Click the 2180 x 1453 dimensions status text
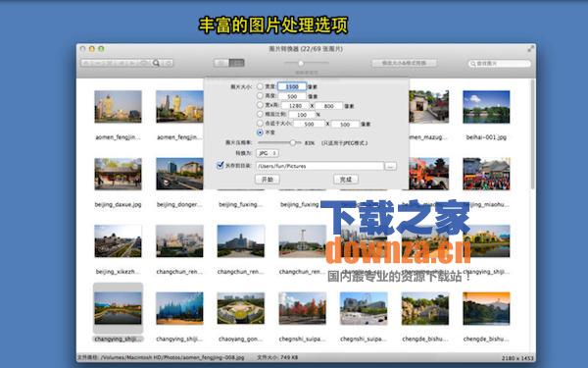The width and height of the screenshot is (588, 368). [x=516, y=358]
